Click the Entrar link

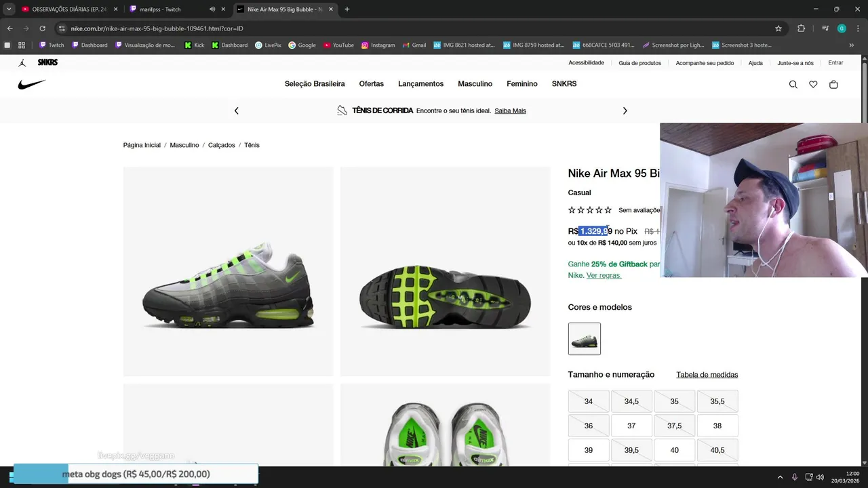click(835, 63)
